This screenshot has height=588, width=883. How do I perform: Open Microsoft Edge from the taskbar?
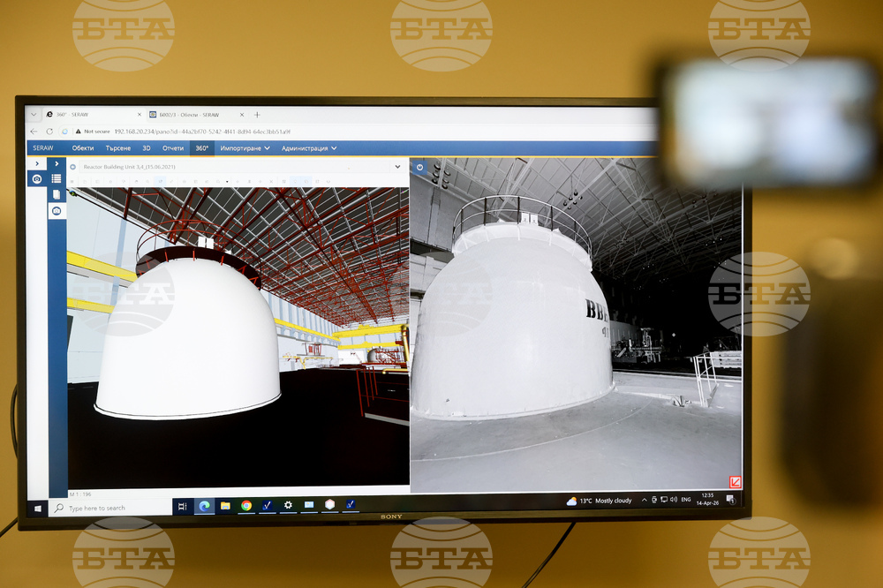pyautogui.click(x=205, y=506)
